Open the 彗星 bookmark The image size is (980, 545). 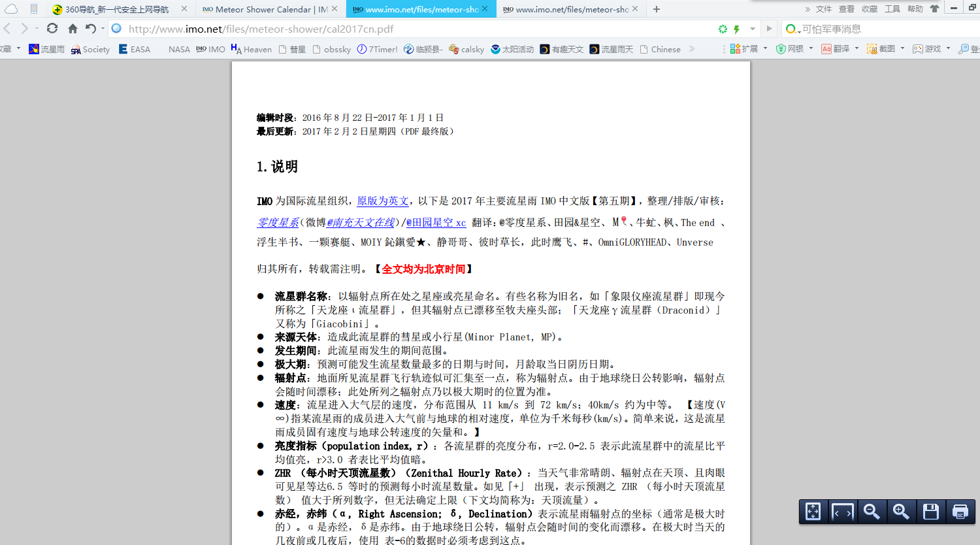[x=292, y=49]
